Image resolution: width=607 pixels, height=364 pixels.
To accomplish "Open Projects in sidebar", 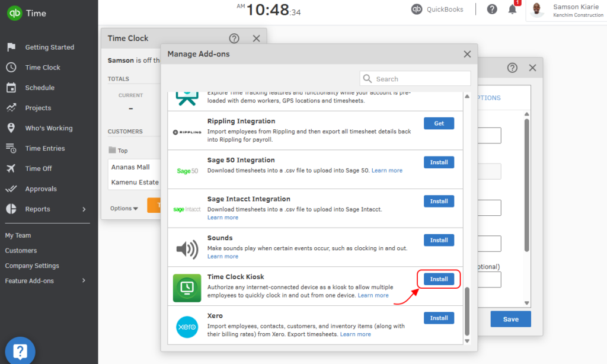I will pos(38,108).
